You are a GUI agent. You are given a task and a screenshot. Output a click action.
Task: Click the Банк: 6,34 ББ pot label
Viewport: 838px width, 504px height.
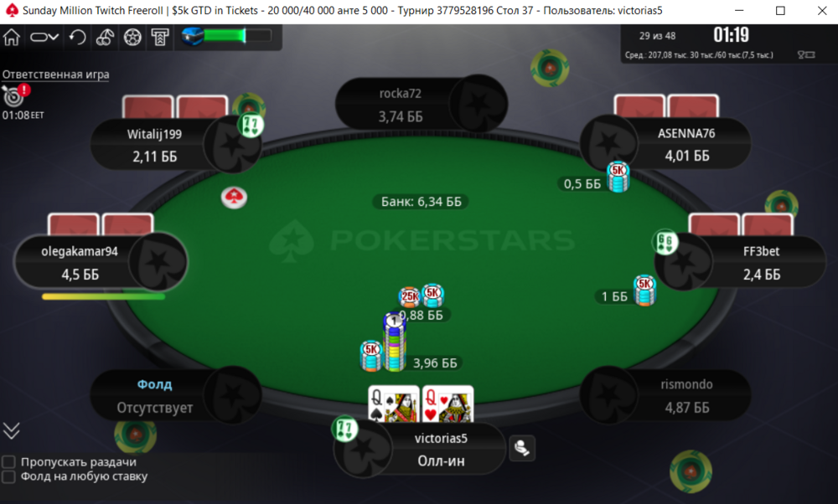pos(422,201)
